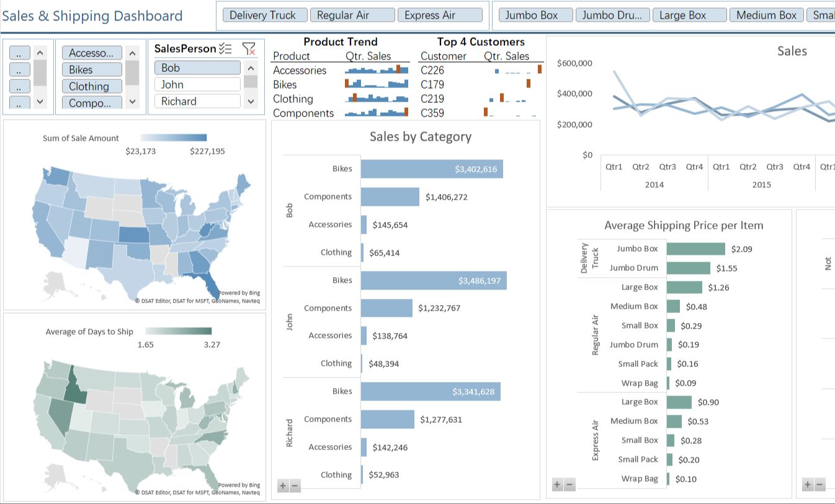Click the product category slicer scrollbar thumb

click(132, 73)
